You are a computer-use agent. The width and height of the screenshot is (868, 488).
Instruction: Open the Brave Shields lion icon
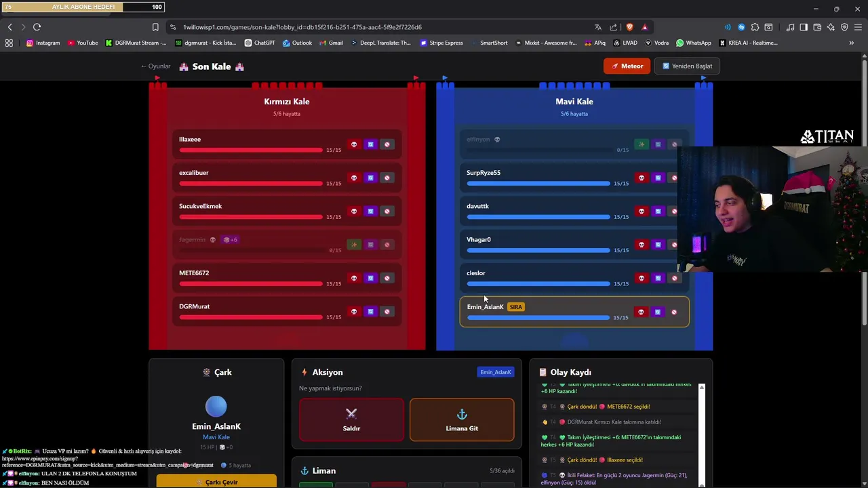(629, 27)
